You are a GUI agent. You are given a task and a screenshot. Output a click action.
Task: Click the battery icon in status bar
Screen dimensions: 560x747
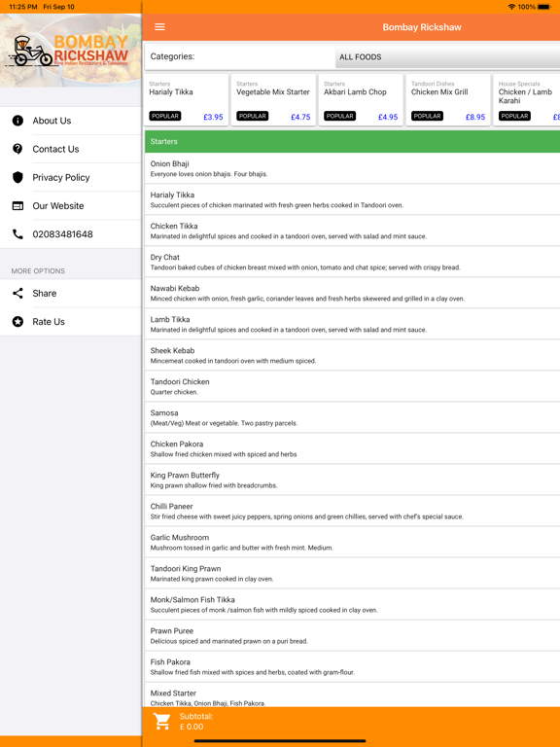pyautogui.click(x=544, y=7)
